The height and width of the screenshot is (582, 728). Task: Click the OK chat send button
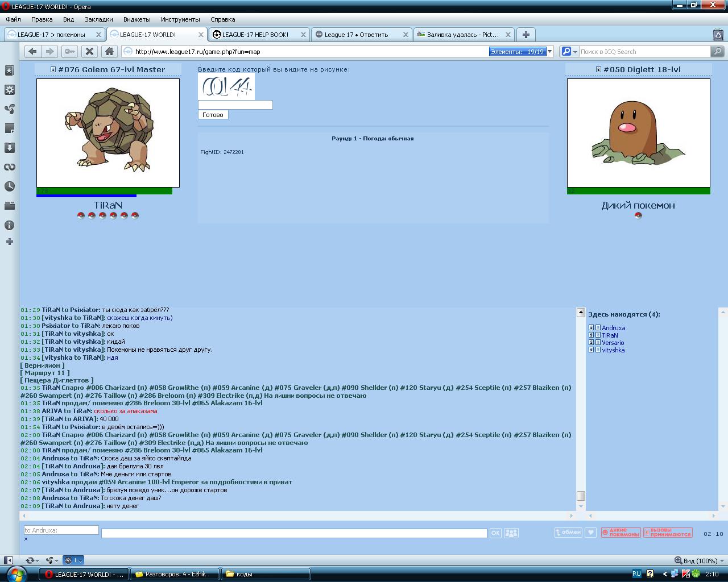[495, 533]
